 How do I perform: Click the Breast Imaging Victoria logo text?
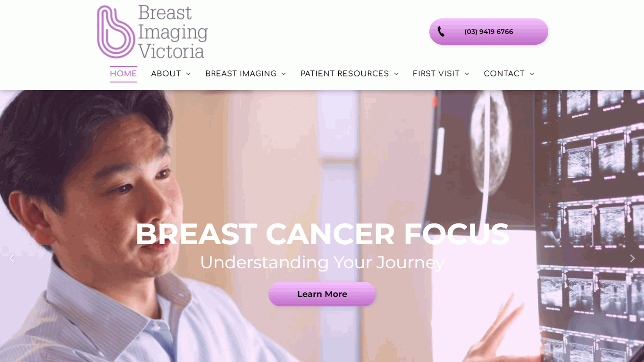pos(173,32)
